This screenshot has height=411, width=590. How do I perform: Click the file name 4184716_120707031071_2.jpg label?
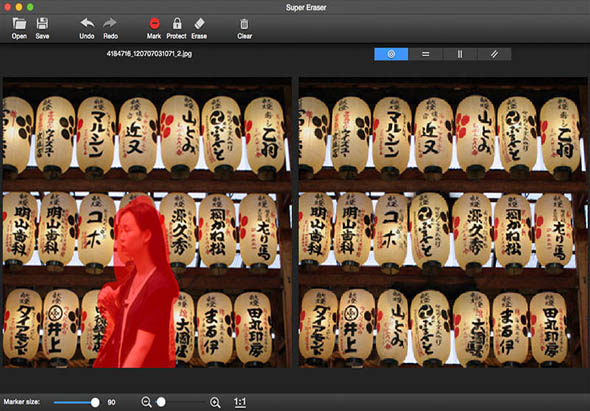149,53
